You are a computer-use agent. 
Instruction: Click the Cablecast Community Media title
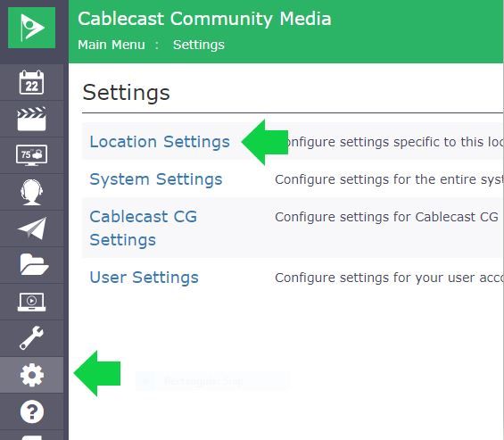point(204,19)
